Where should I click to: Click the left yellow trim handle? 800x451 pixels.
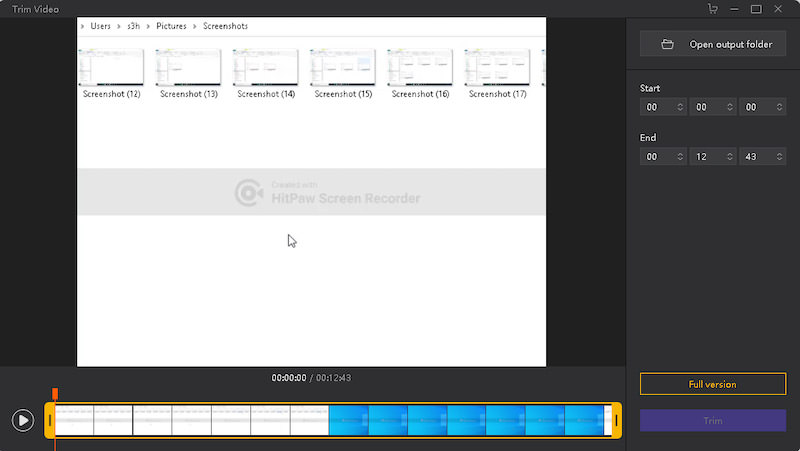coord(49,420)
